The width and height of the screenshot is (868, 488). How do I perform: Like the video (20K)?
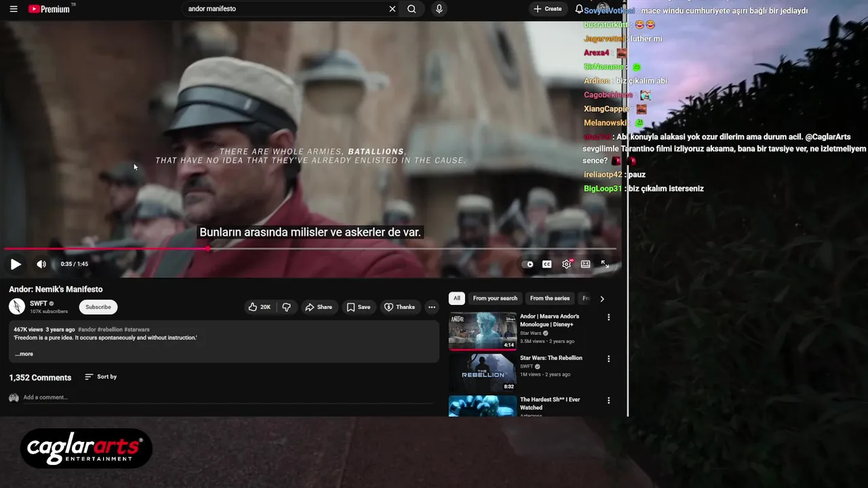click(x=259, y=307)
